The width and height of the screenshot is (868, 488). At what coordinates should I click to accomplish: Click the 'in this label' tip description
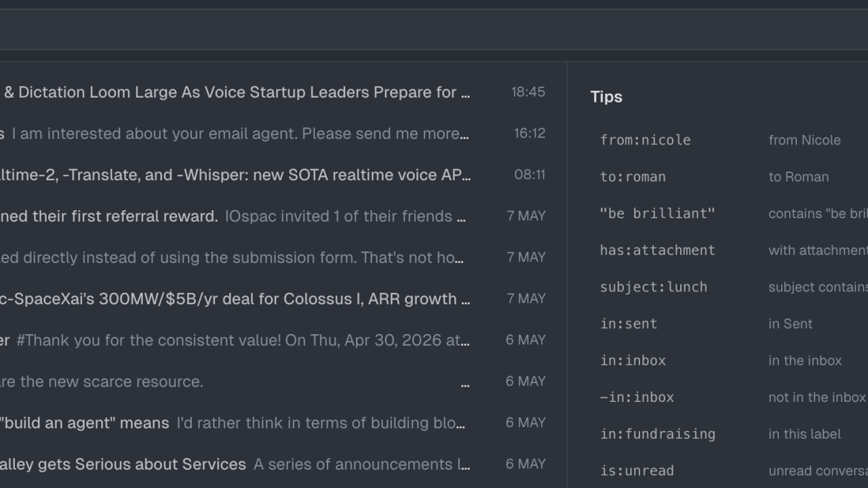804,434
